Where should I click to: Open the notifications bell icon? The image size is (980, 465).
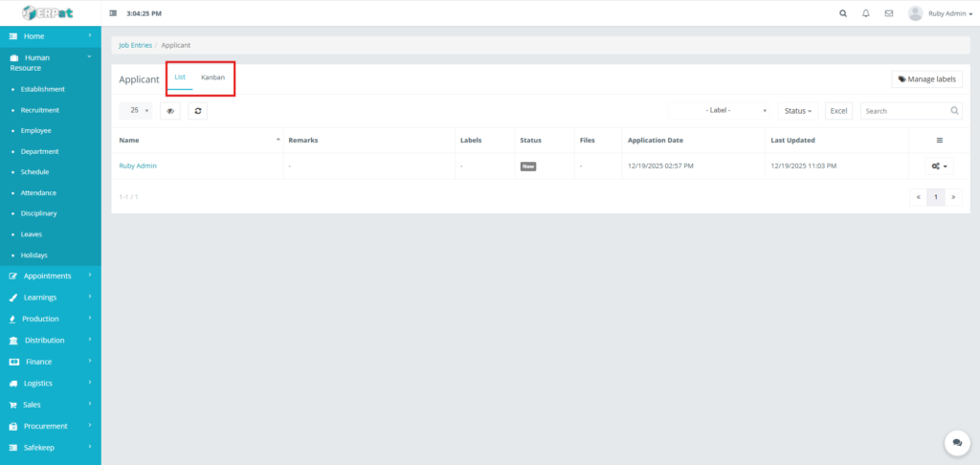point(866,13)
